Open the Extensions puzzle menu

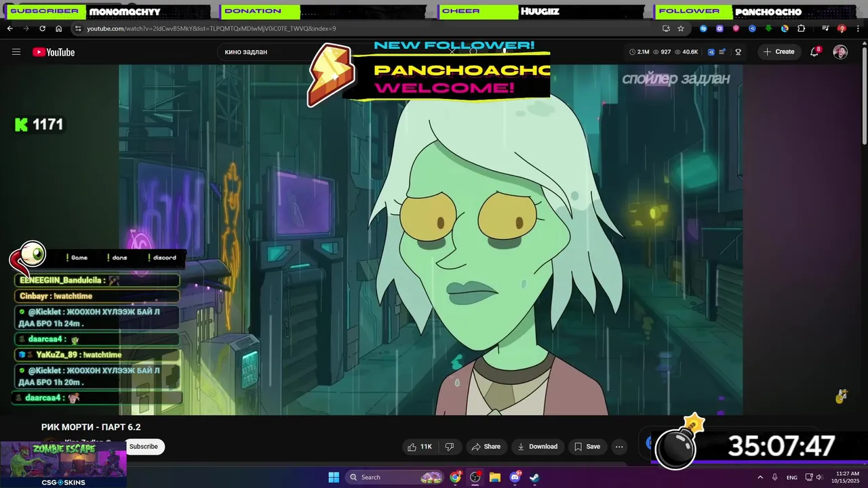point(802,28)
